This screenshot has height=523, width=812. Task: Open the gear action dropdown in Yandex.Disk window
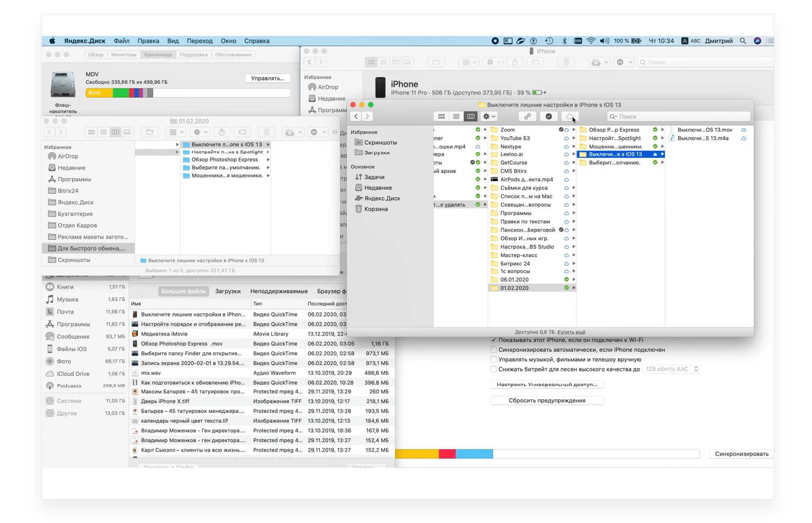pyautogui.click(x=489, y=116)
